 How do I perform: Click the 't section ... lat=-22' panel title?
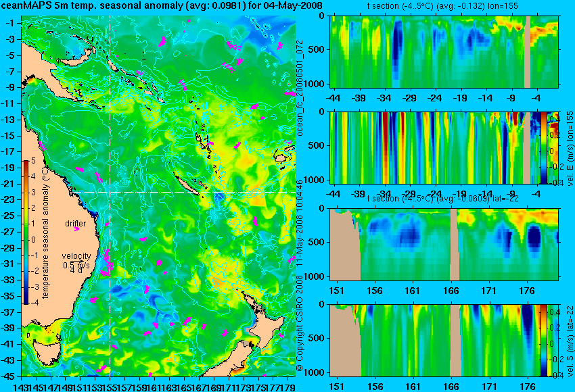click(x=442, y=198)
